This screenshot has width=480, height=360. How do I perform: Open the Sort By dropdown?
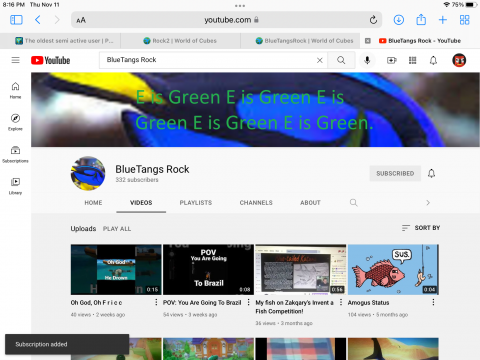pyautogui.click(x=421, y=228)
